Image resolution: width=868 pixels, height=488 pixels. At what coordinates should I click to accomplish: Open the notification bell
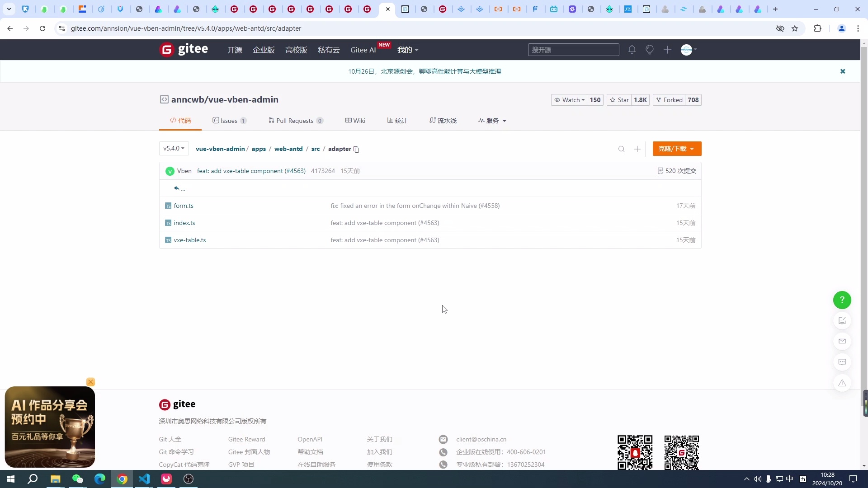(632, 50)
